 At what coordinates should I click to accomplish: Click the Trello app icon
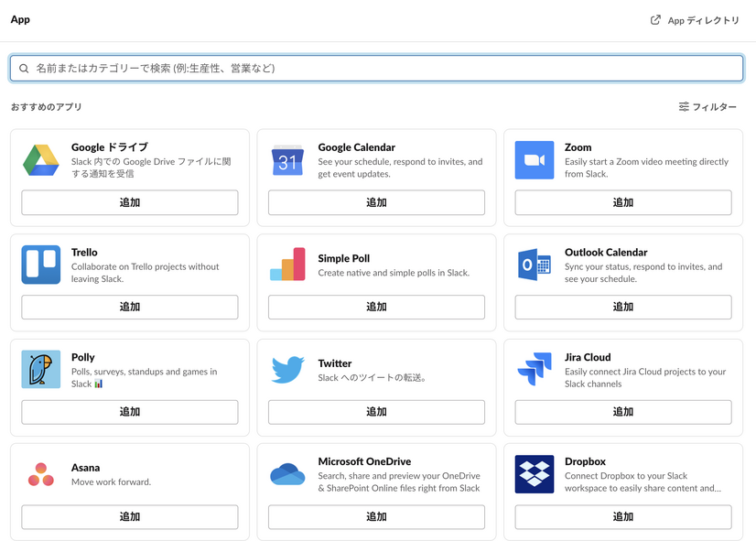(41, 265)
